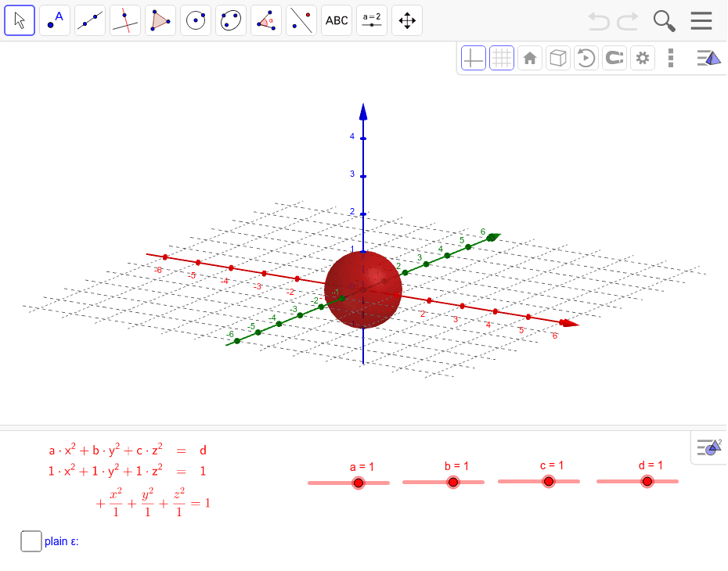728x571 pixels.
Task: Select the Perpendicular line tool
Action: pyautogui.click(x=125, y=20)
